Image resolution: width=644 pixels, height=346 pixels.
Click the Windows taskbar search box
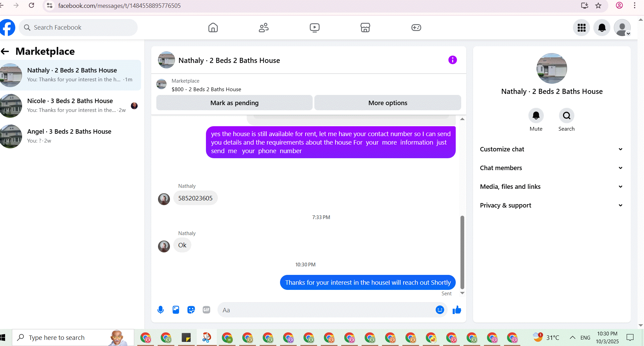73,337
